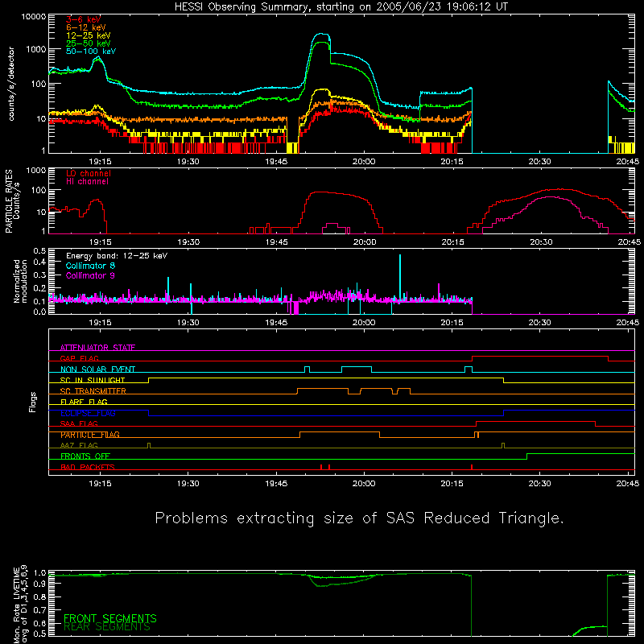Screen dimensions: 644x644
Task: Click the HI channel legend label
Action: 87,182
